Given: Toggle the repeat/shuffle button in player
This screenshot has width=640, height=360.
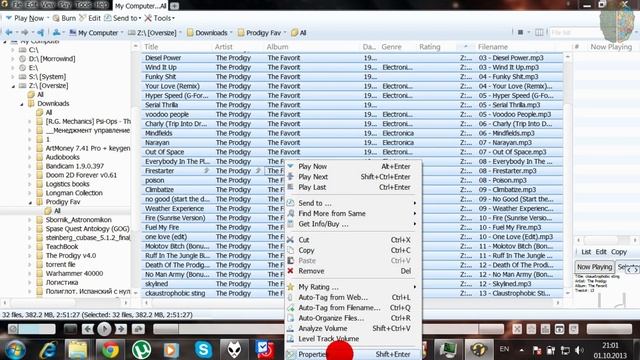Looking at the screenshot, I should pyautogui.click(x=138, y=329).
